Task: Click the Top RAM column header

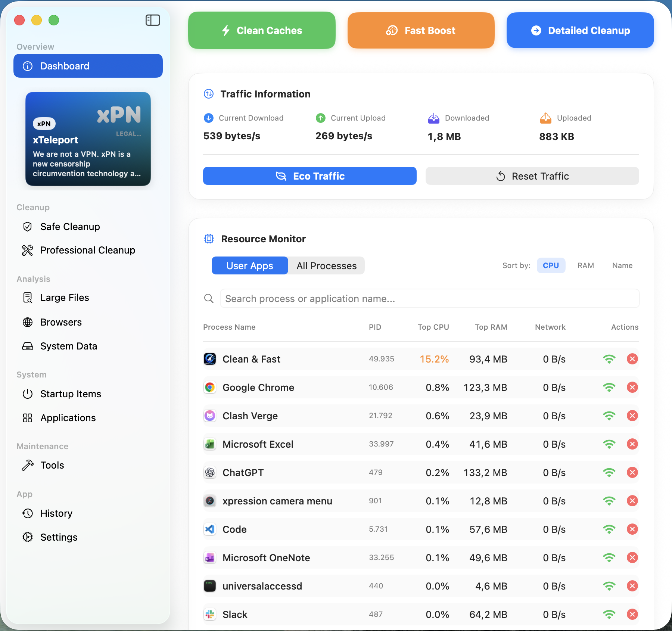Action: tap(491, 327)
